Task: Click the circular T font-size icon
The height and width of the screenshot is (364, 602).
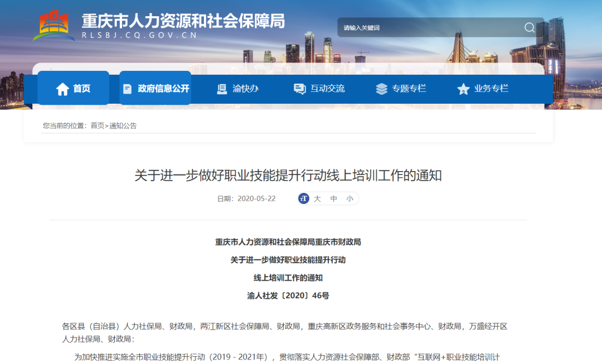Action: click(x=303, y=198)
